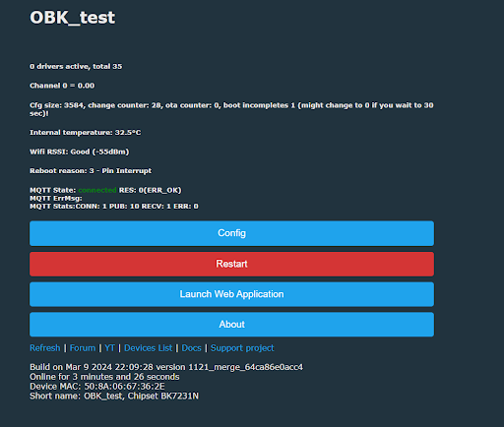
Task: Click the Support project link
Action: pos(242,348)
